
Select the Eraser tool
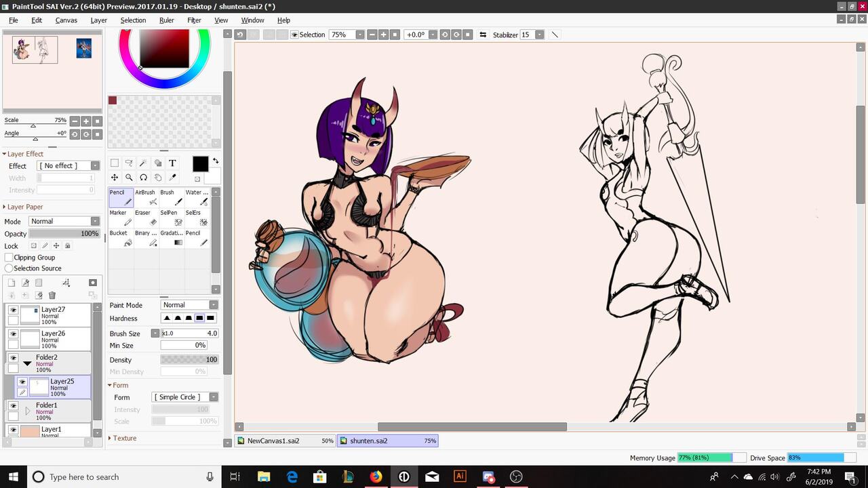pos(146,218)
